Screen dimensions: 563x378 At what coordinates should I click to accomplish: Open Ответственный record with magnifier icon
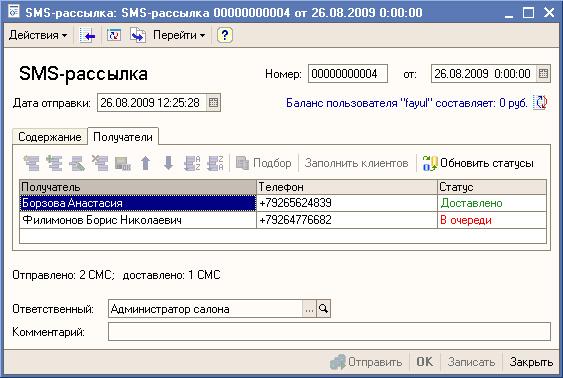323,309
